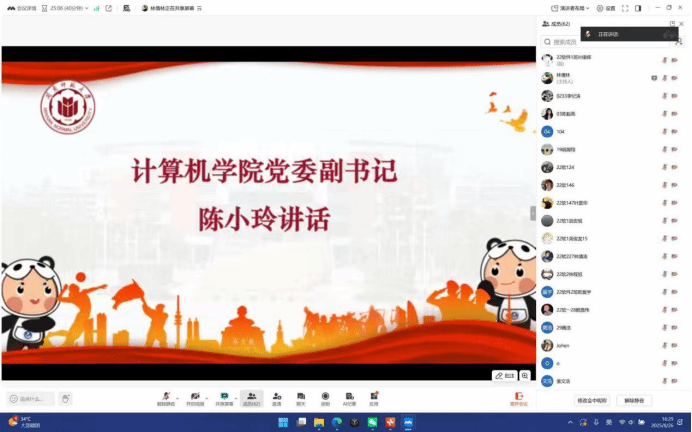Open the meeting details menu
This screenshot has height=432, width=692.
pyautogui.click(x=21, y=8)
